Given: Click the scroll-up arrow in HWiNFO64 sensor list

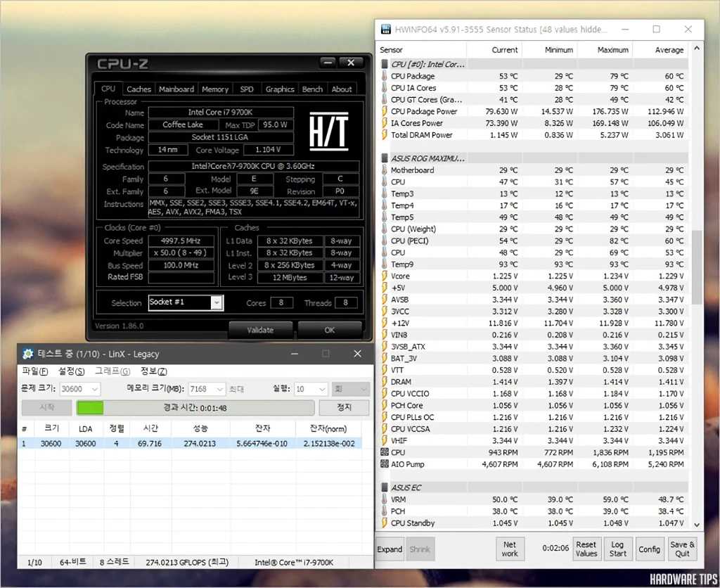Looking at the screenshot, I should tap(697, 48).
